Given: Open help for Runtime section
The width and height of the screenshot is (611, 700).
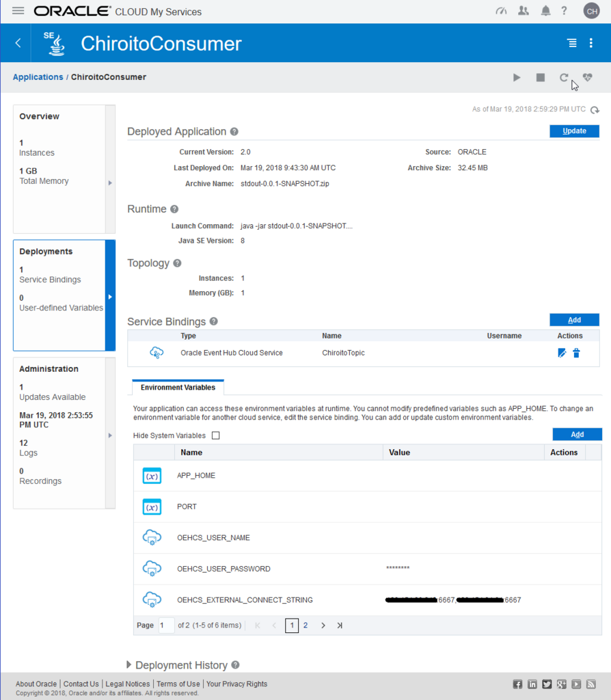Looking at the screenshot, I should (x=174, y=209).
